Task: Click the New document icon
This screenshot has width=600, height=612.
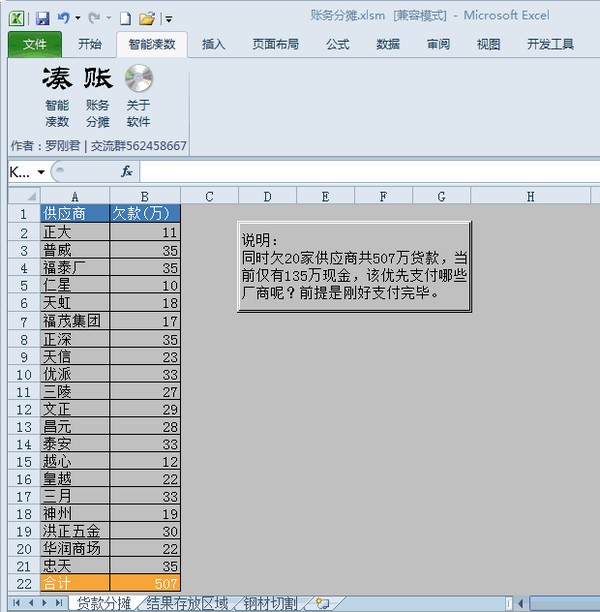Action: [x=125, y=17]
